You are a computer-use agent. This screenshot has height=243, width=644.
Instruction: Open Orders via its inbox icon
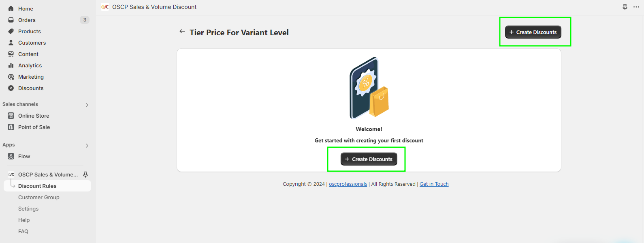[11, 20]
